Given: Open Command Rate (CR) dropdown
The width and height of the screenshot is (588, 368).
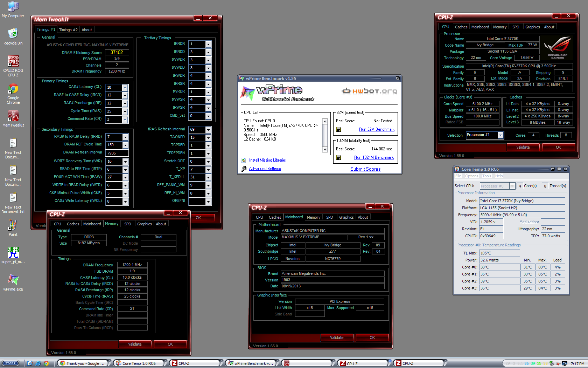Looking at the screenshot, I should [x=125, y=120].
